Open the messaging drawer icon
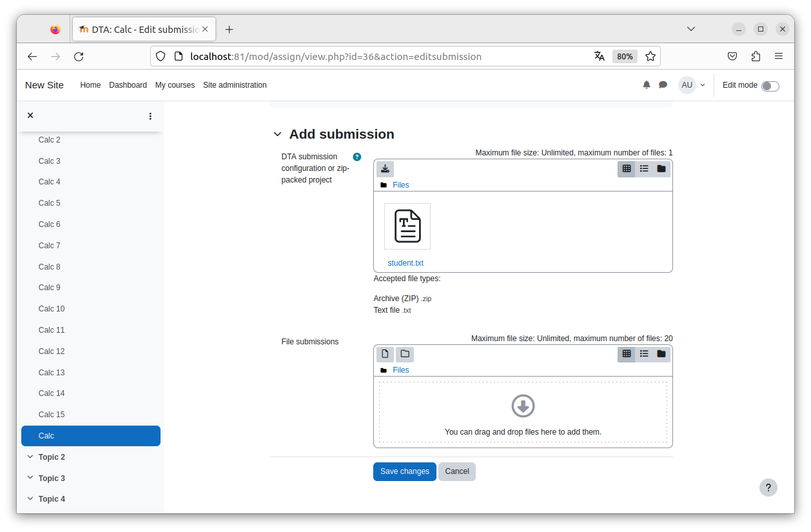This screenshot has width=811, height=532. pos(663,85)
